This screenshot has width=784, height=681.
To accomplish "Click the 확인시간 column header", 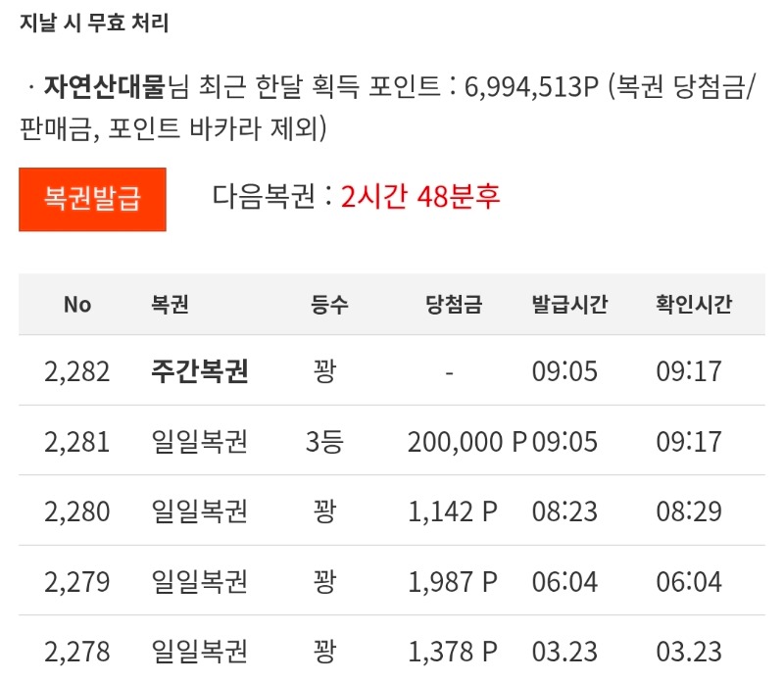I will 694,304.
